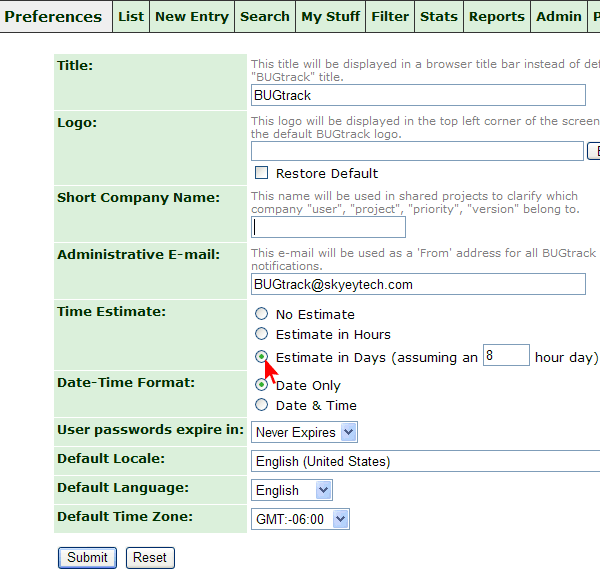Open the Default Language dropdown
The width and height of the screenshot is (600, 580).
(291, 490)
